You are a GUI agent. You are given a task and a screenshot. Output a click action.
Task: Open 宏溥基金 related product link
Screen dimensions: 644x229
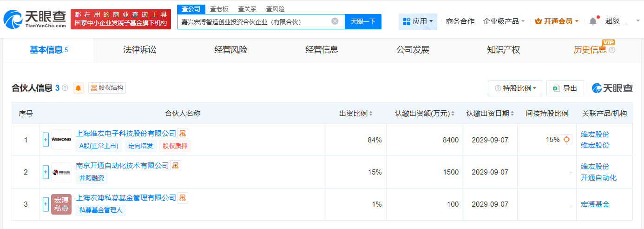(595, 204)
